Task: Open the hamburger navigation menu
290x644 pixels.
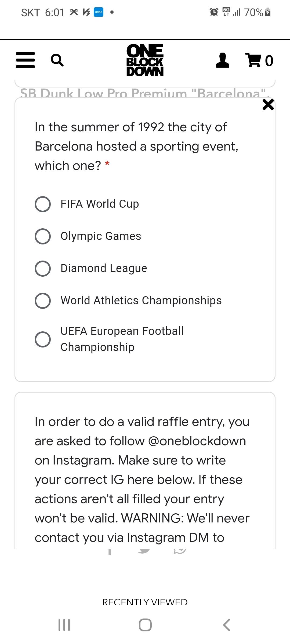Action: coord(25,60)
